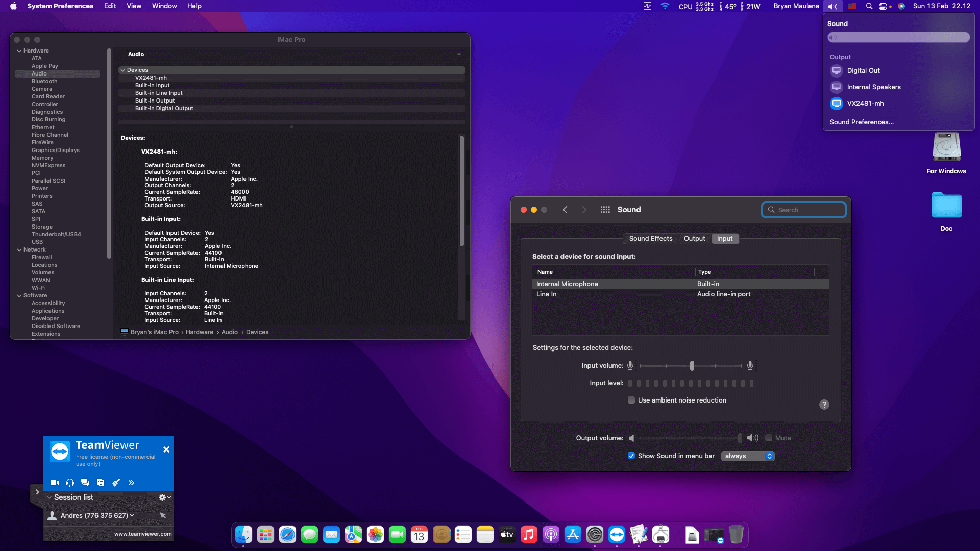
Task: Open TeamViewer file box documents icon
Action: tap(101, 483)
